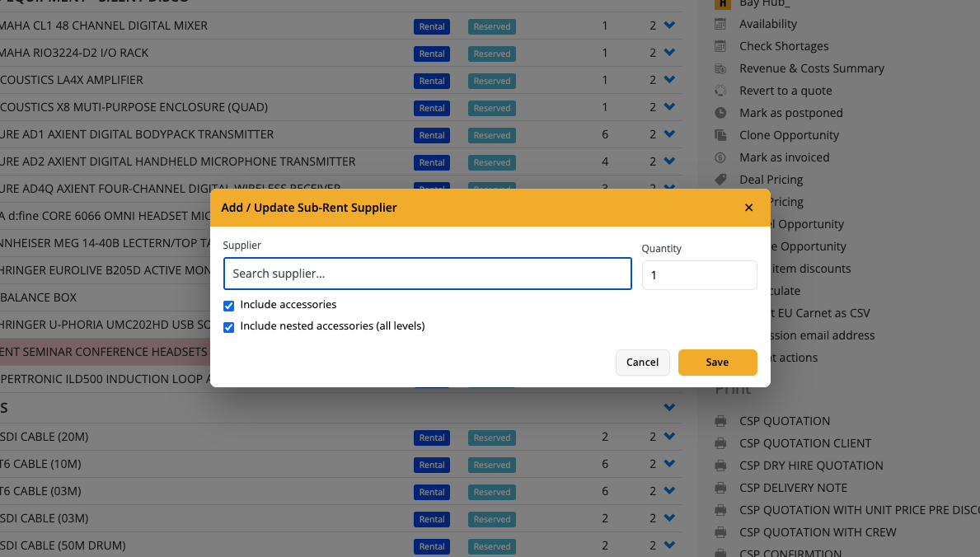Open Revenue & Costs Summary icon
Screen dimensions: 980x557
coord(720,68)
